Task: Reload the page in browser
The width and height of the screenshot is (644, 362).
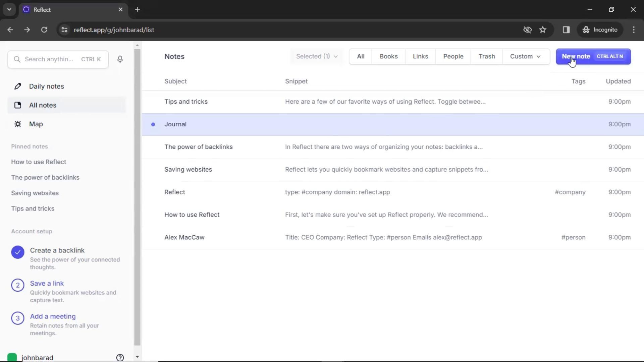Action: [44, 30]
